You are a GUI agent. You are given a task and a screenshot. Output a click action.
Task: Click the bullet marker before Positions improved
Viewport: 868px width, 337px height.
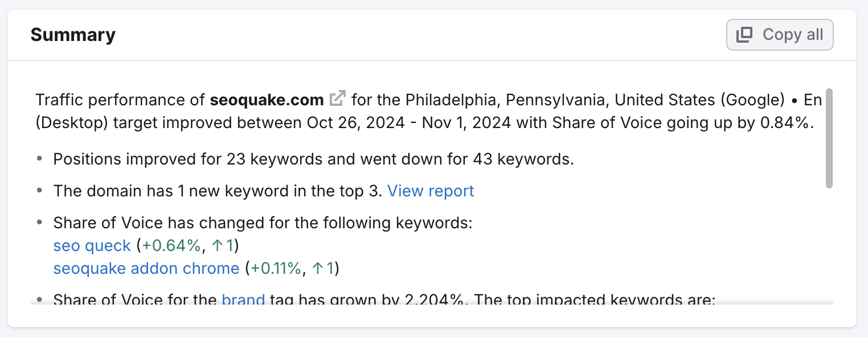(x=39, y=158)
